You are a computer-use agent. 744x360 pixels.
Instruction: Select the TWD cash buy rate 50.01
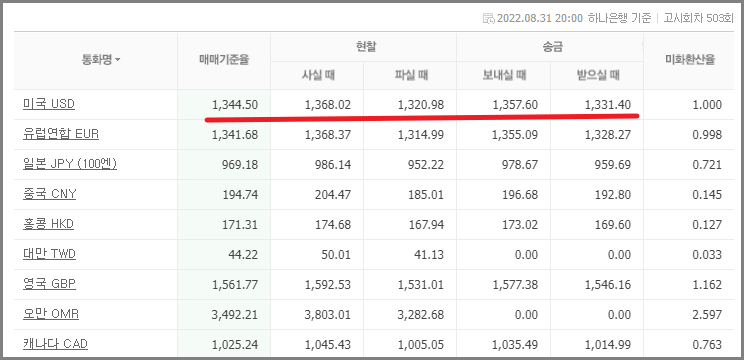[x=336, y=255]
